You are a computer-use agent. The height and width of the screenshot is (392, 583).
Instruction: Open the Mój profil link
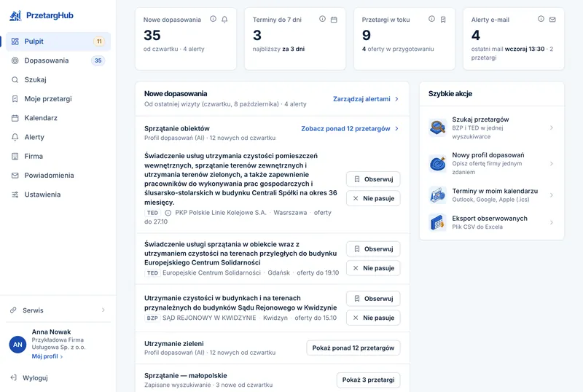(x=47, y=356)
